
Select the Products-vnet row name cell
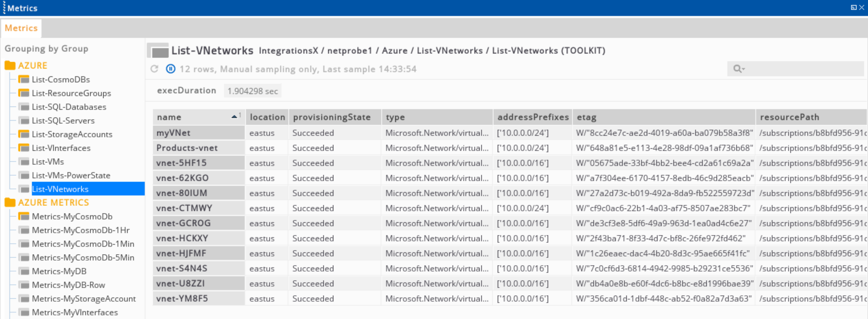pyautogui.click(x=199, y=148)
